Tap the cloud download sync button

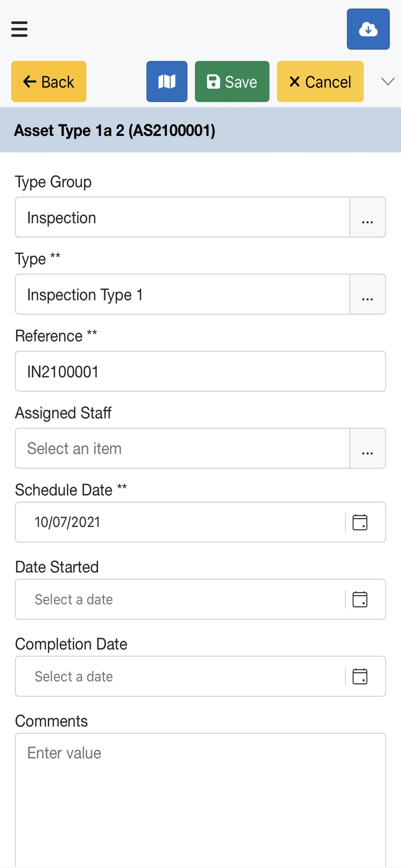pos(368,29)
